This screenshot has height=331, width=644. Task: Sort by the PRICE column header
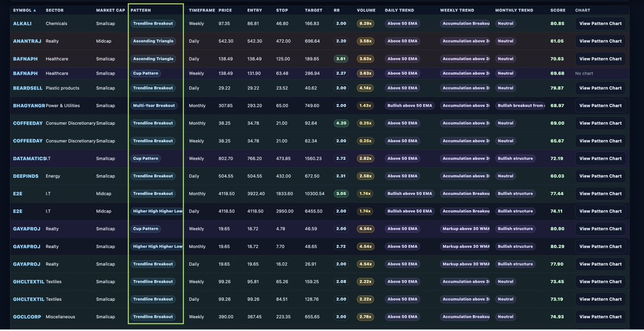(x=225, y=10)
